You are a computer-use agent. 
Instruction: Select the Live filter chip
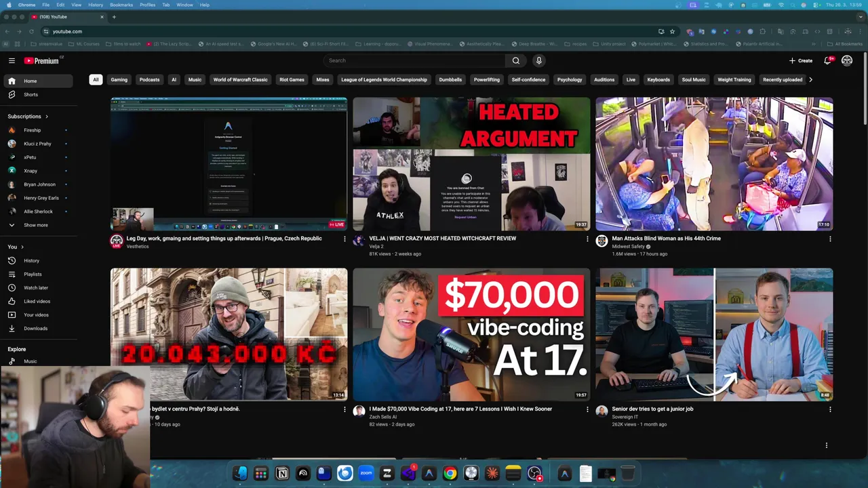click(x=631, y=79)
